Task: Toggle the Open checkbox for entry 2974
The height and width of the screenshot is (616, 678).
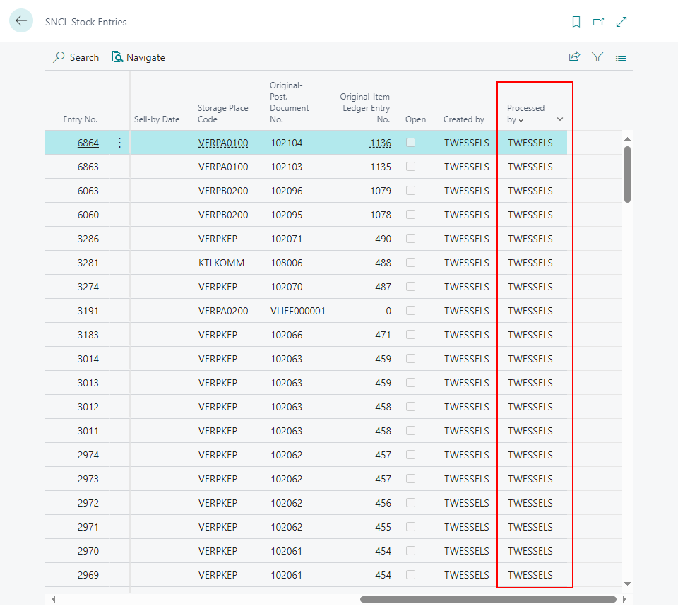Action: coord(410,455)
